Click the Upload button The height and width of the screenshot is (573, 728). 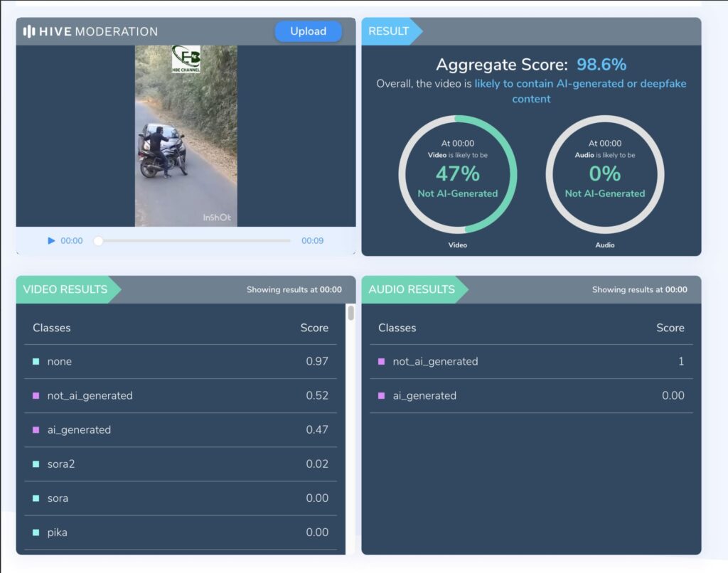pyautogui.click(x=308, y=31)
